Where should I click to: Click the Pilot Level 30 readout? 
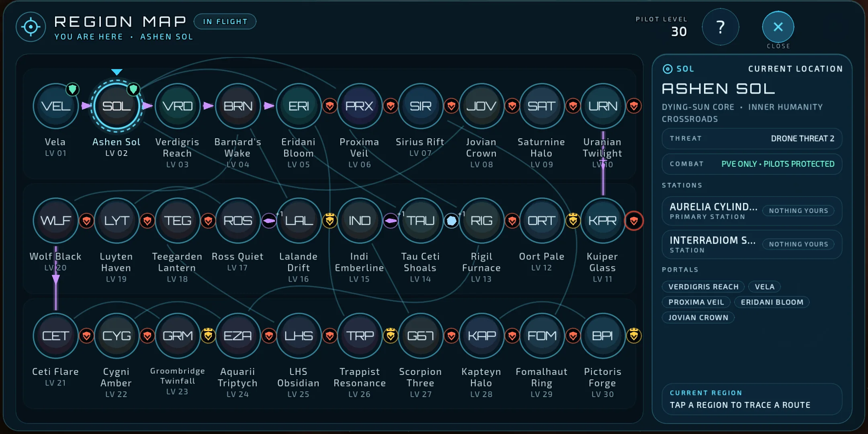pos(662,27)
